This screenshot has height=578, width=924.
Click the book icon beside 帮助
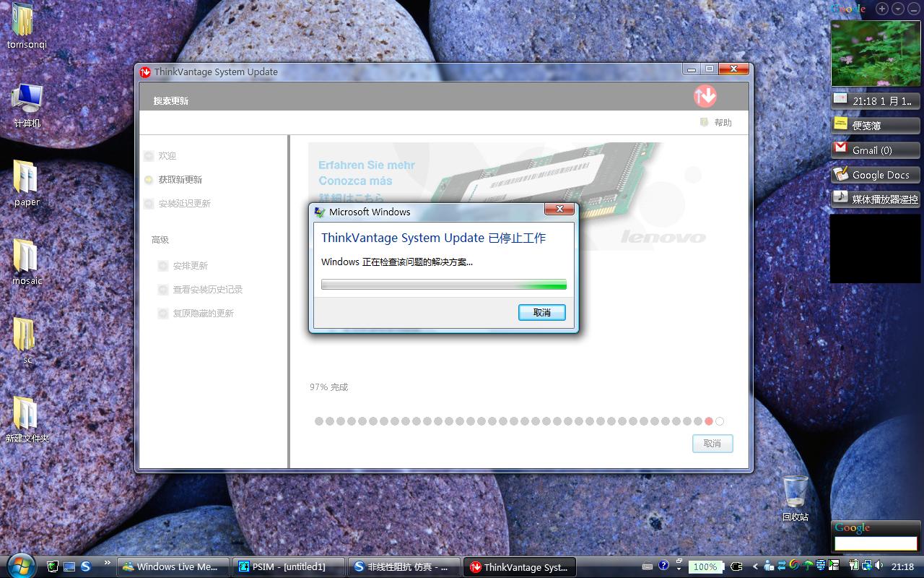tap(704, 122)
